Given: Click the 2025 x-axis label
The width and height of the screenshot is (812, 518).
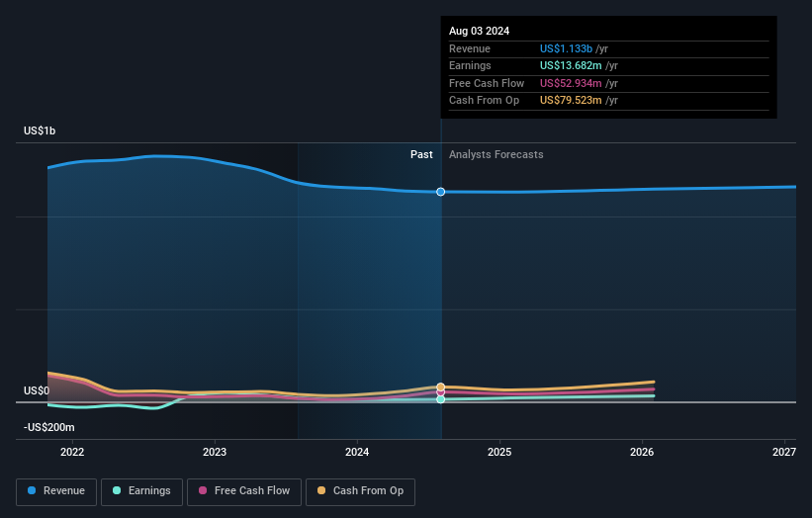Looking at the screenshot, I should click(x=499, y=452).
